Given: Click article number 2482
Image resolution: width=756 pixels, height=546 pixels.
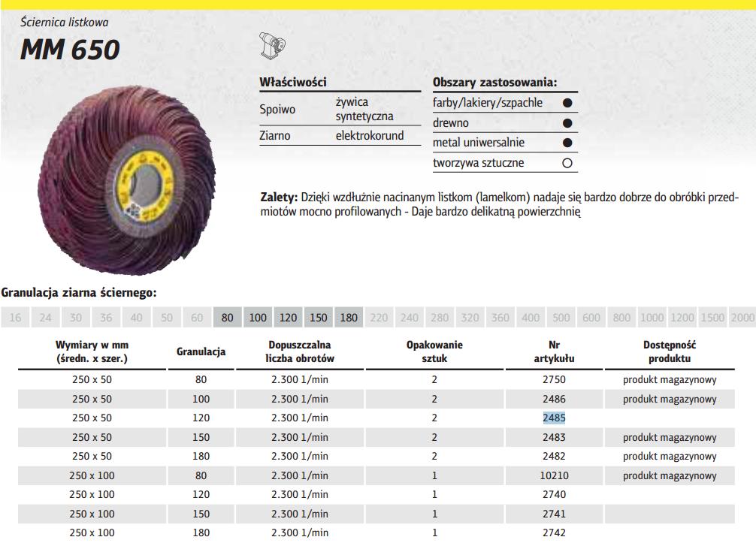Looking at the screenshot, I should coord(554,457).
